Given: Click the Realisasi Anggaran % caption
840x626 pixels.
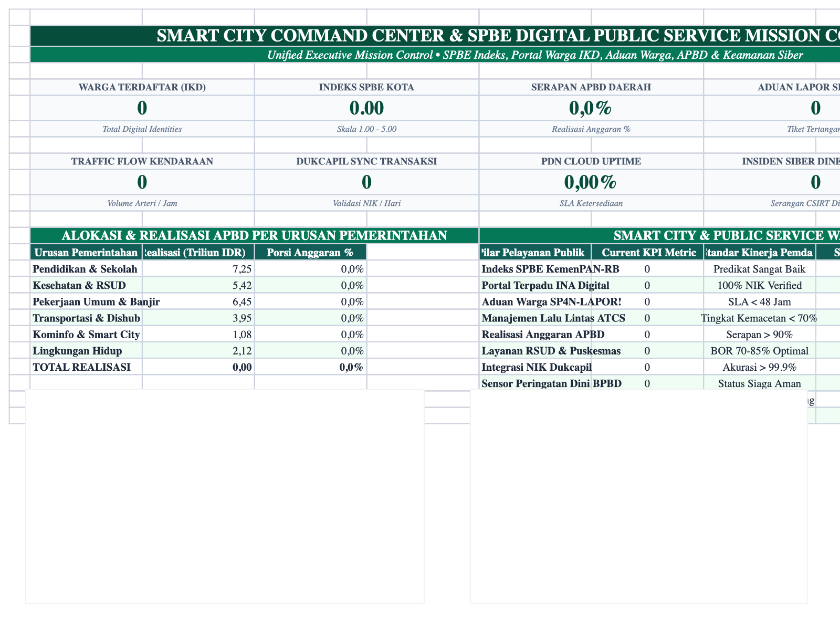Looking at the screenshot, I should [x=591, y=129].
